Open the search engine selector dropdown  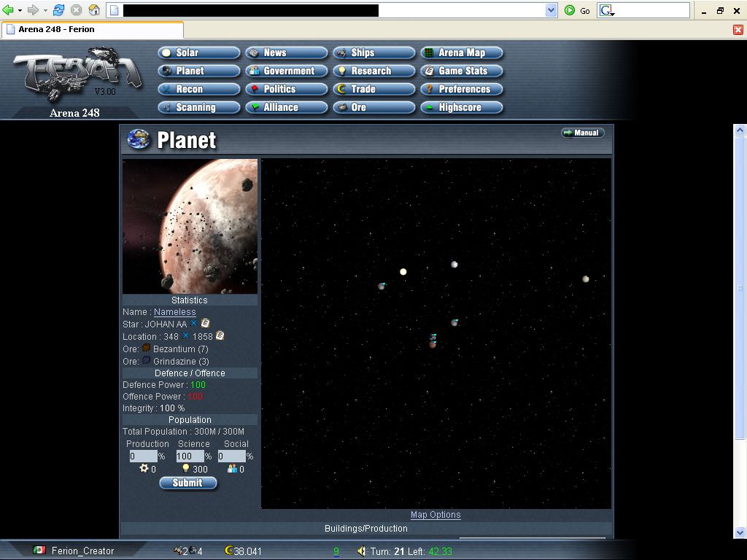tap(608, 11)
